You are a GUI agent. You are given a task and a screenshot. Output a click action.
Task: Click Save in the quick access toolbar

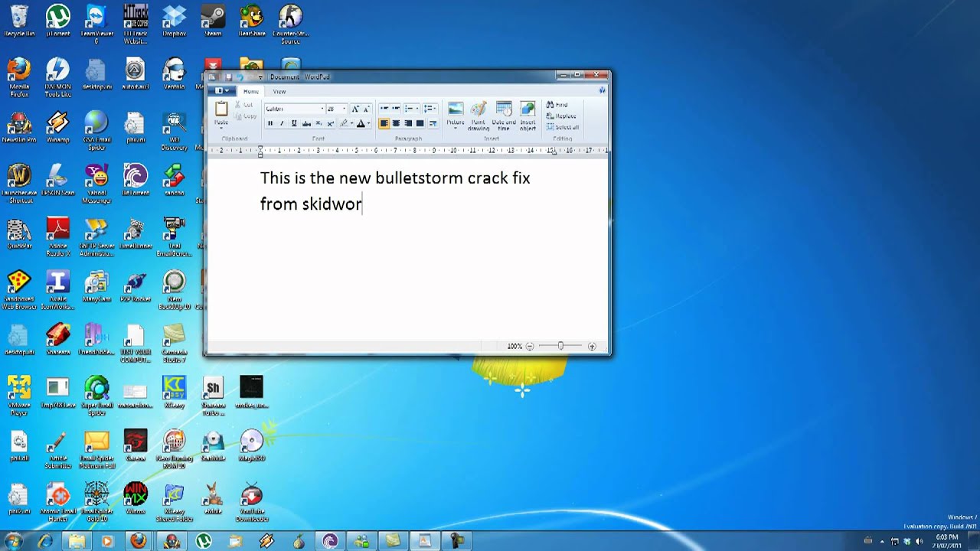(228, 77)
